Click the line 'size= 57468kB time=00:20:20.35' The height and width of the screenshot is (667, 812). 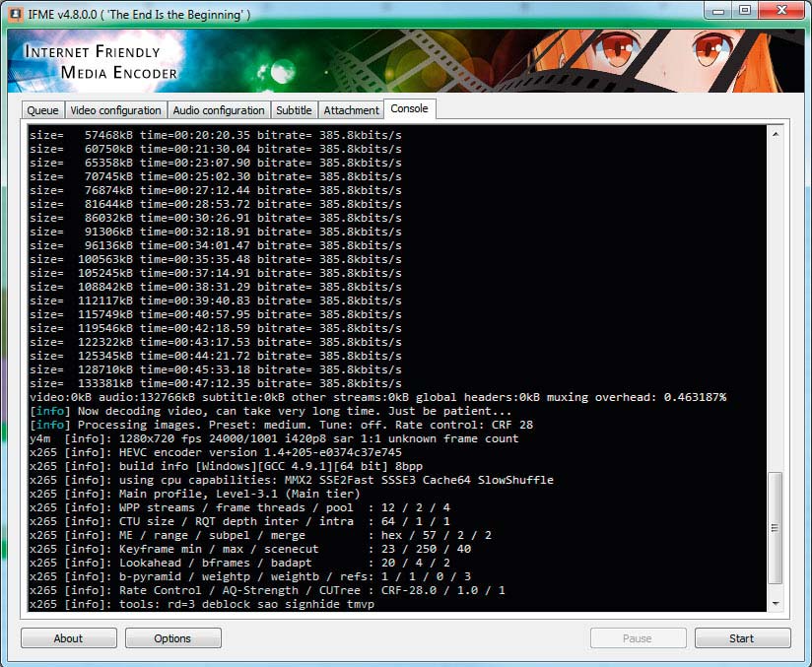216,135
